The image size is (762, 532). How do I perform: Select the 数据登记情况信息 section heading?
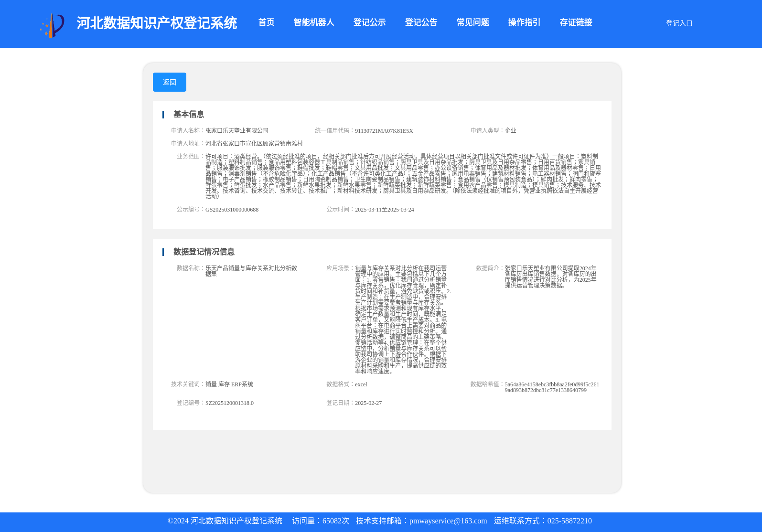coord(204,252)
